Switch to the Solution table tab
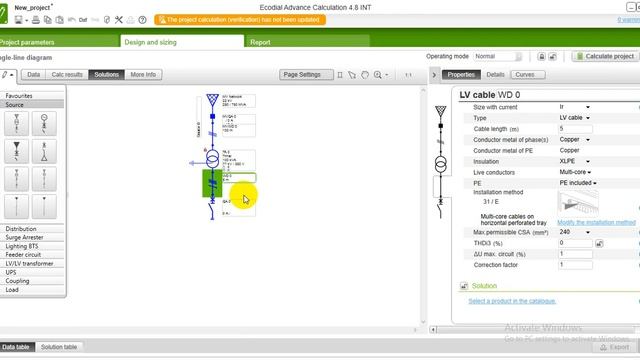Image resolution: width=640 pixels, height=360 pixels. (59, 347)
